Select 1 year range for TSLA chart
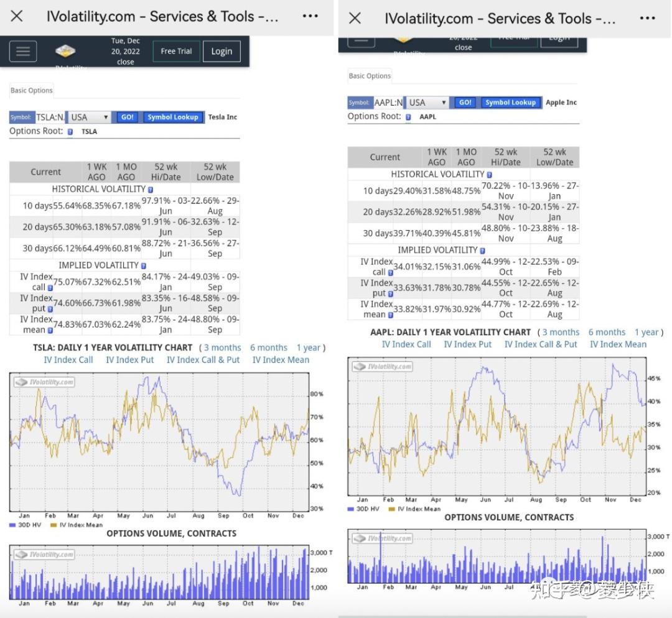Screen dimensions: 672x618 (x=309, y=348)
